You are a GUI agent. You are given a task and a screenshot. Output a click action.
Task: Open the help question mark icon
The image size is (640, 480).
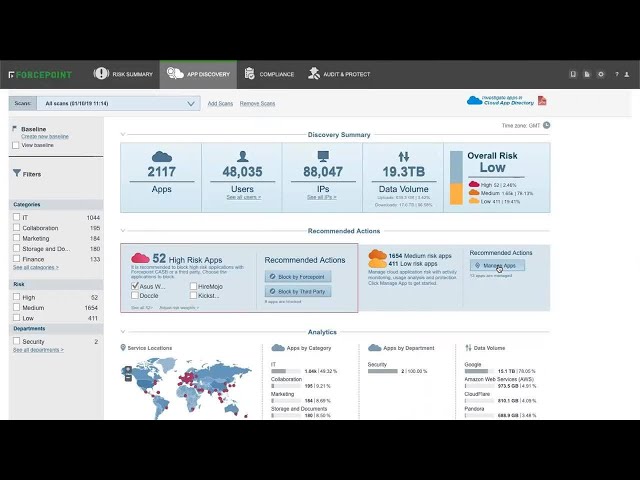click(x=617, y=74)
